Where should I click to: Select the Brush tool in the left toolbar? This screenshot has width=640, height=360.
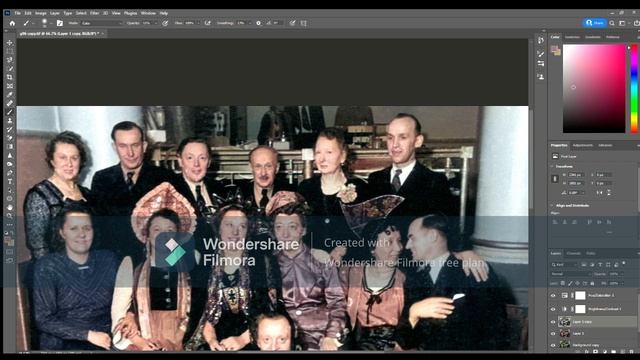pyautogui.click(x=9, y=112)
